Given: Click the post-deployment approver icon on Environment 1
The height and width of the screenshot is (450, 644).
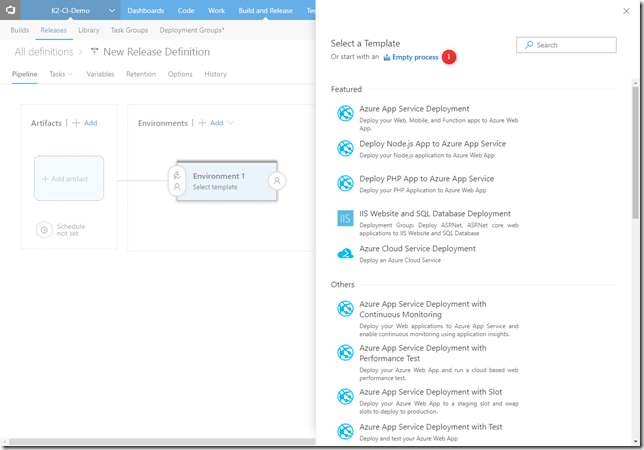Looking at the screenshot, I should coord(277,181).
